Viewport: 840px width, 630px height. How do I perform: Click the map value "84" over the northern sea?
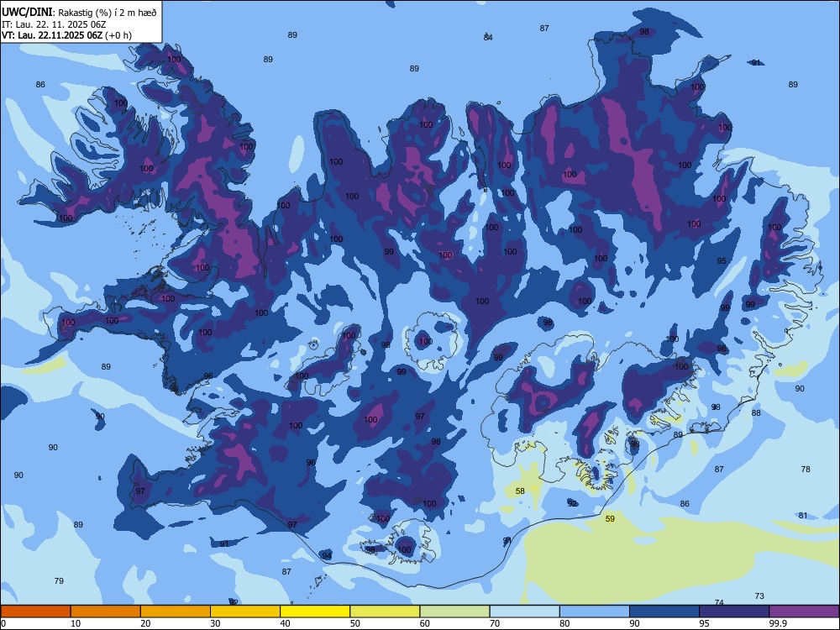tap(488, 37)
